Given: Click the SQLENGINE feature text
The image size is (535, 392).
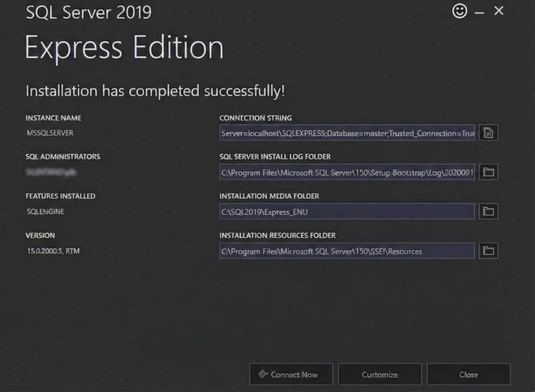Looking at the screenshot, I should click(x=45, y=212).
